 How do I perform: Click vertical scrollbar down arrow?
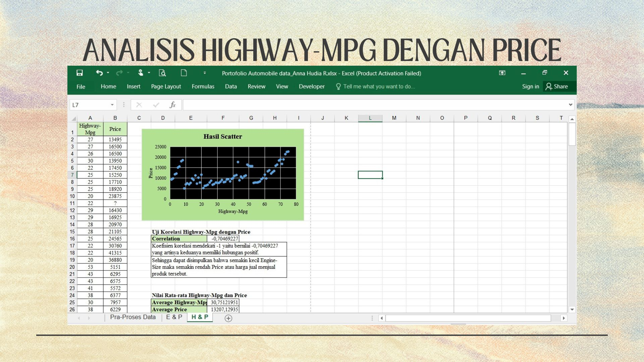tap(572, 309)
